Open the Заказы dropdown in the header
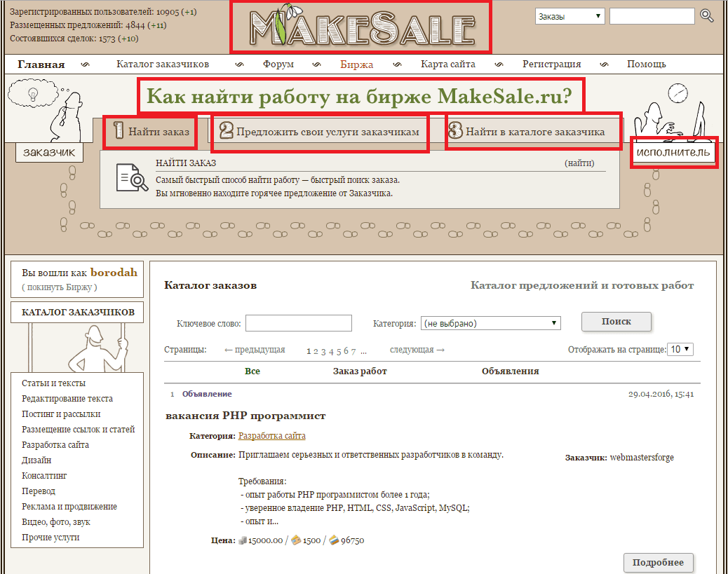This screenshot has width=728, height=574. 569,16
